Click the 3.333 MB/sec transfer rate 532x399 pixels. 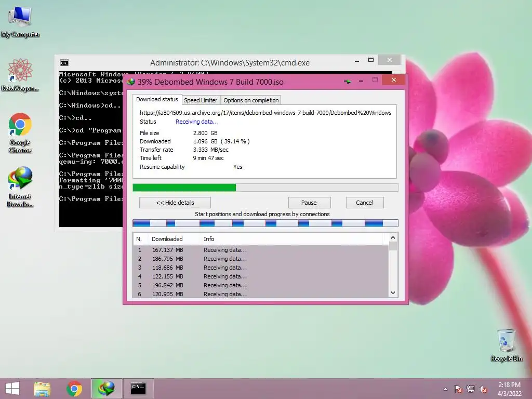pos(211,150)
